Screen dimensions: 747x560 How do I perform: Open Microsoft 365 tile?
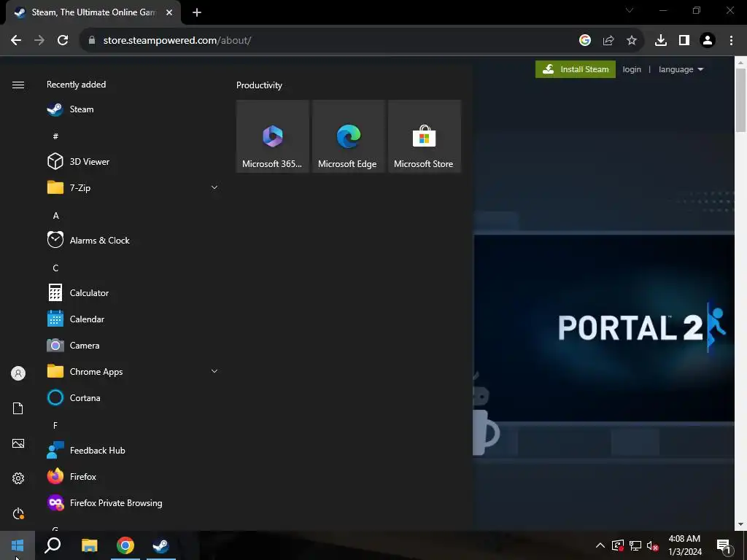pyautogui.click(x=273, y=136)
